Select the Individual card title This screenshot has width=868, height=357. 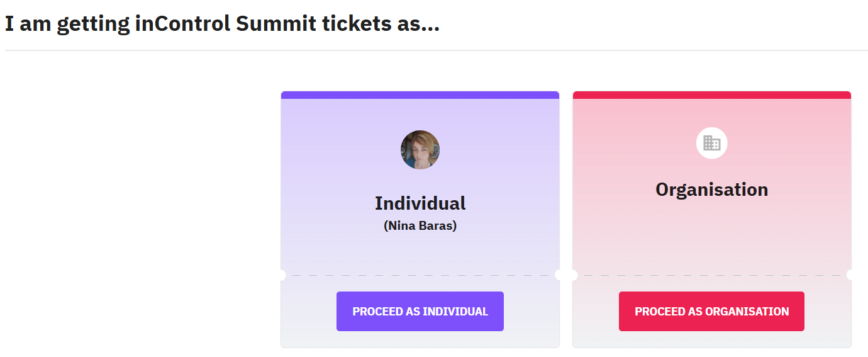click(x=420, y=203)
